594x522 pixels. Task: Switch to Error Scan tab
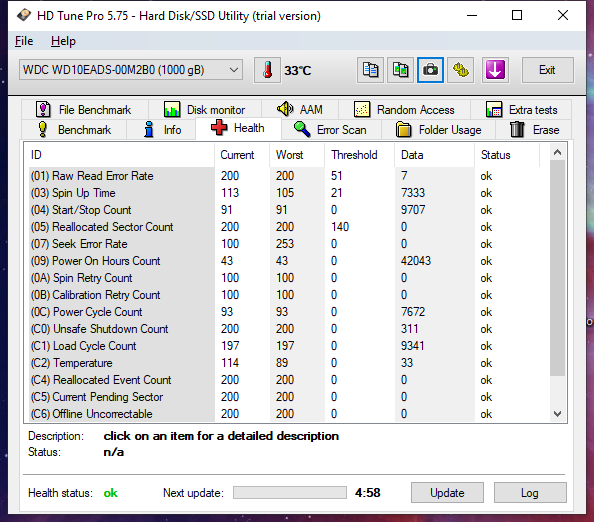pyautogui.click(x=330, y=130)
